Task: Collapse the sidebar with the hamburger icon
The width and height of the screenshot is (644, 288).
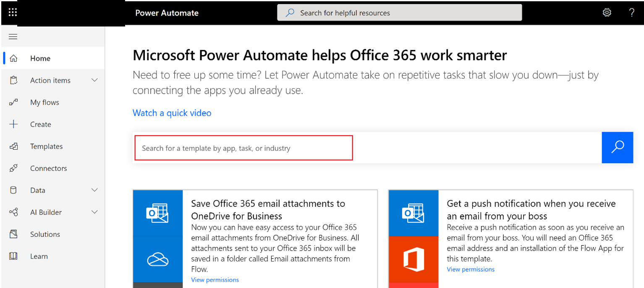Action: coord(13,37)
